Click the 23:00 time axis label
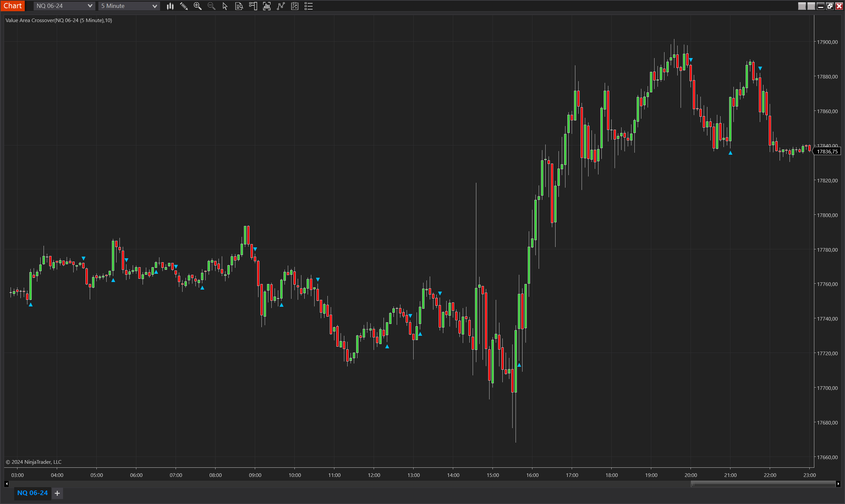Screen dimensions: 845x504 [x=809, y=475]
